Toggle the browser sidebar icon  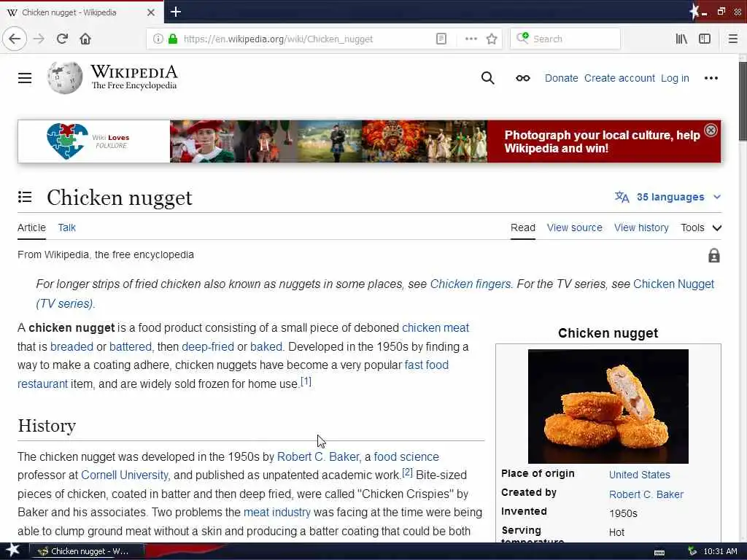[x=704, y=39]
